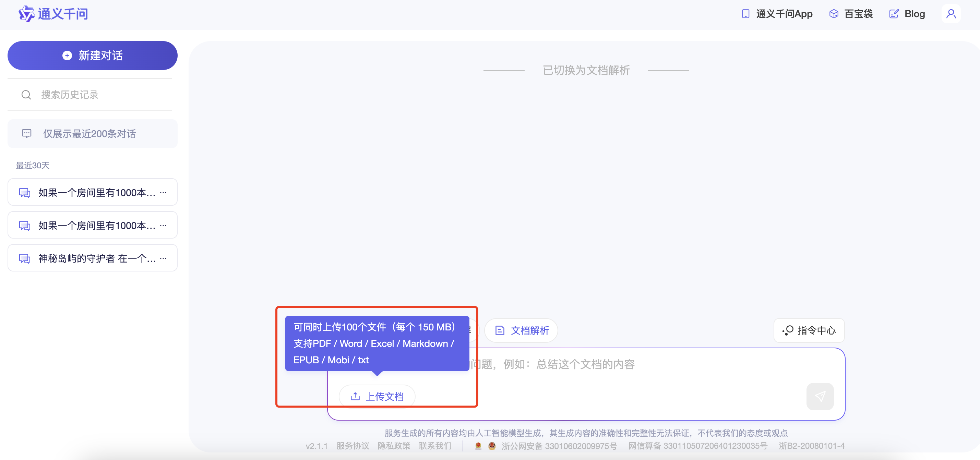Click the Tongyi Qianwen logo icon
The height and width of the screenshot is (460, 980).
(x=26, y=14)
